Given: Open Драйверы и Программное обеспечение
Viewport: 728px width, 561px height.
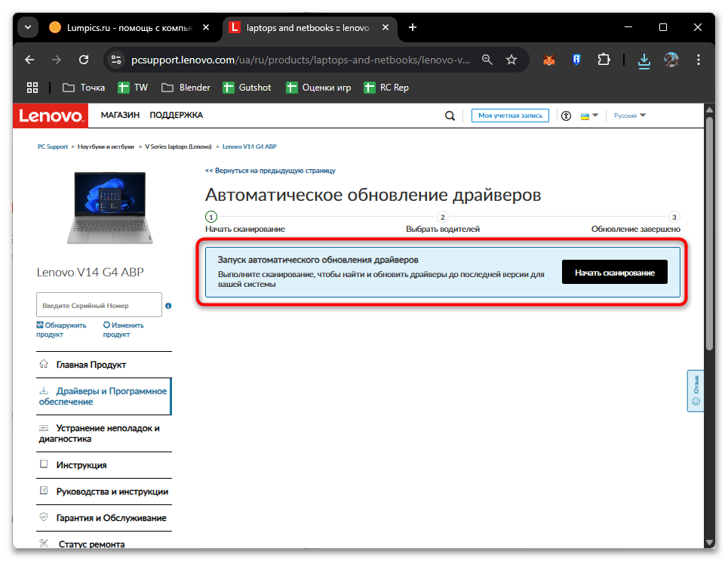Looking at the screenshot, I should point(104,396).
